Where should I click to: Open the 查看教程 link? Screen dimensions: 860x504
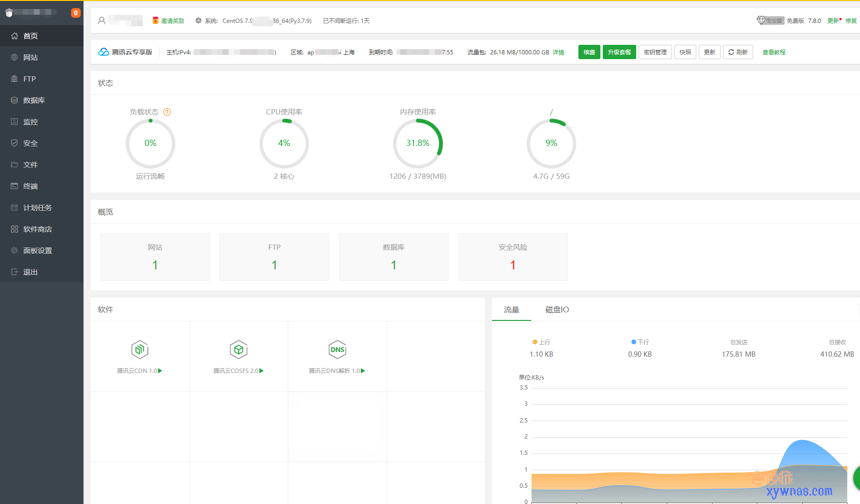(774, 52)
